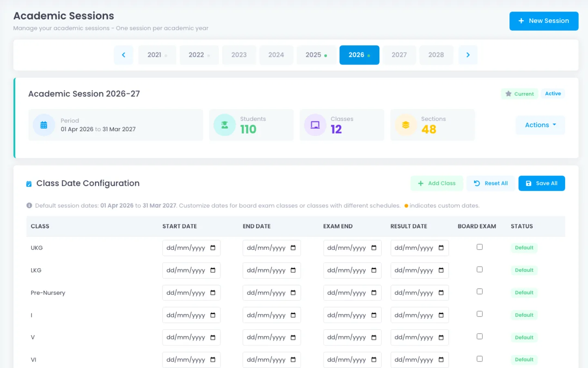588x368 pixels.
Task: Click the Period calendar icon
Action: pos(44,125)
